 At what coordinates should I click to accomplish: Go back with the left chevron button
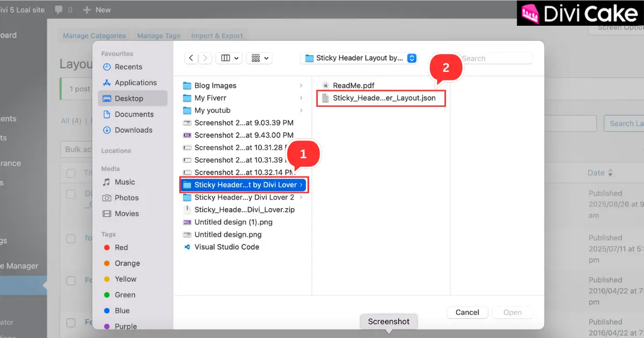tap(192, 58)
